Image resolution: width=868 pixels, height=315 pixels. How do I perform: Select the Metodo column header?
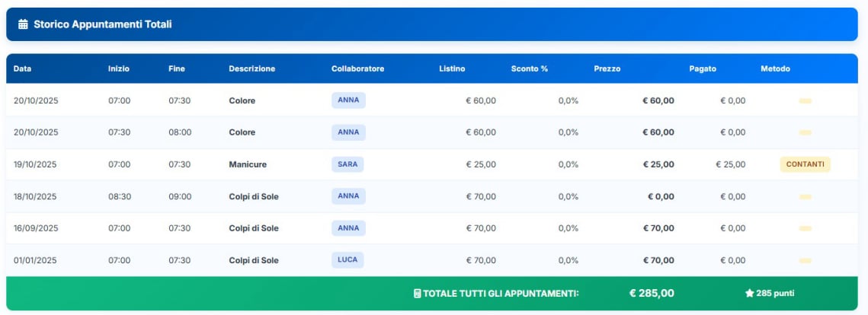775,68
